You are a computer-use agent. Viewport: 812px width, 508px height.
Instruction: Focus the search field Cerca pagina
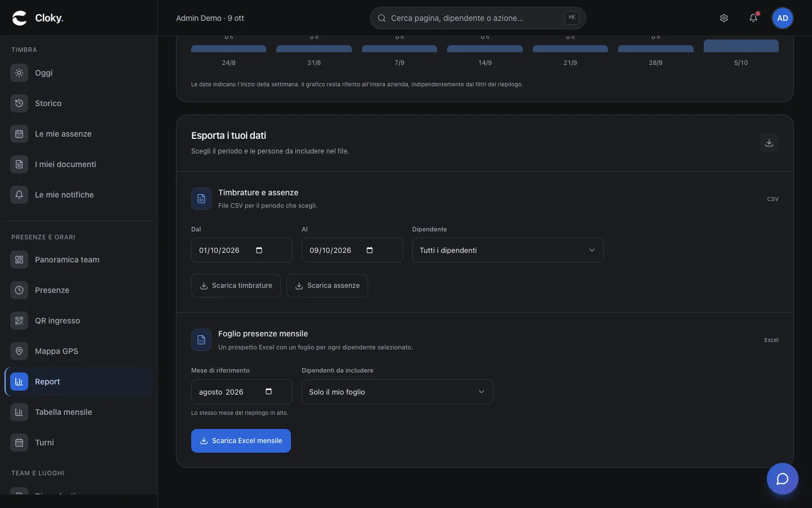point(478,18)
